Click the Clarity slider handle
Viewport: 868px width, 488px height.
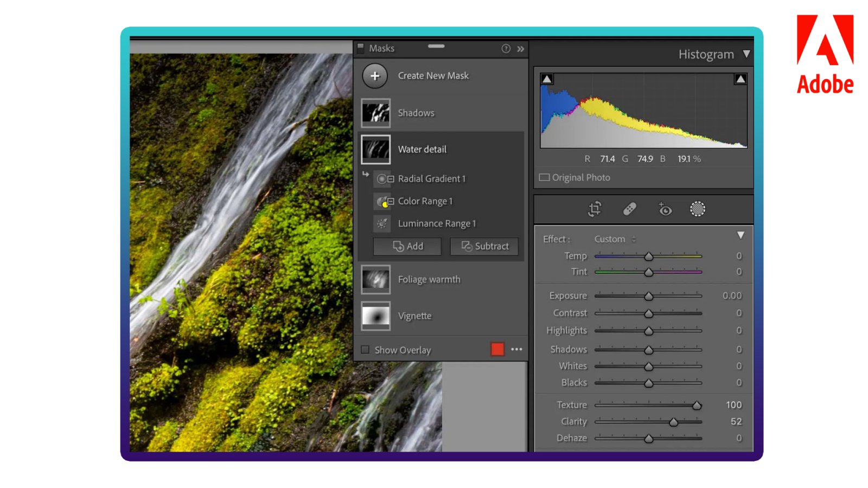[x=674, y=421]
